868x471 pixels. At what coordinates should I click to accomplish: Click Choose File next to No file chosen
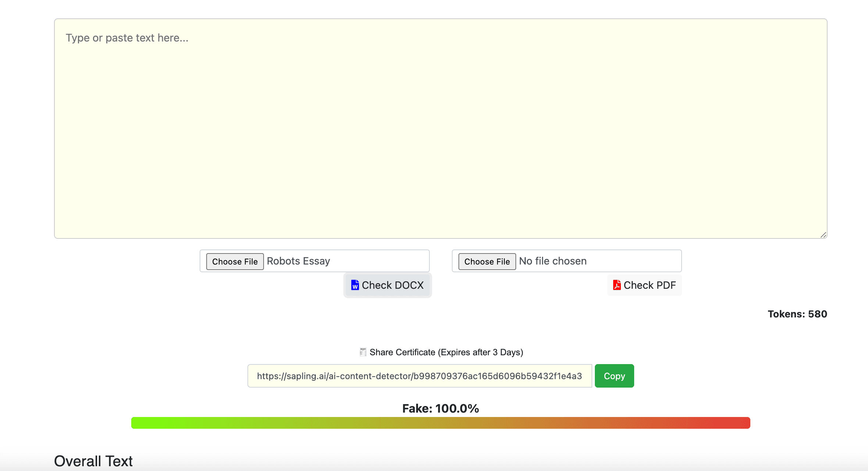point(487,262)
